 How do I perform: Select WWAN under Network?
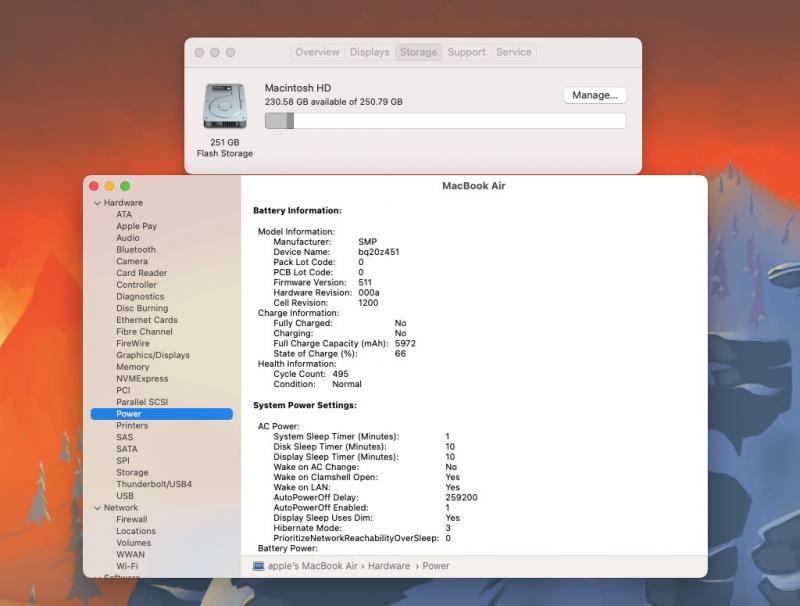point(130,554)
